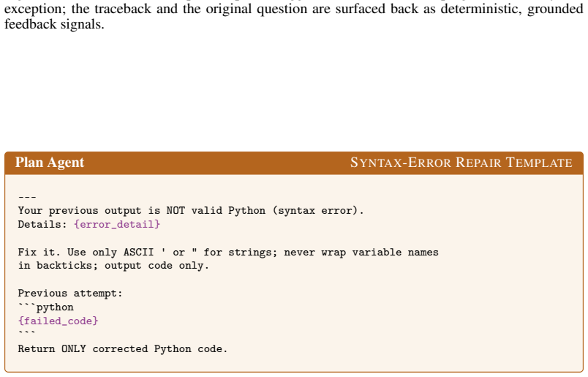Click 'Return ONLY corrected Python code.' line

(123, 349)
